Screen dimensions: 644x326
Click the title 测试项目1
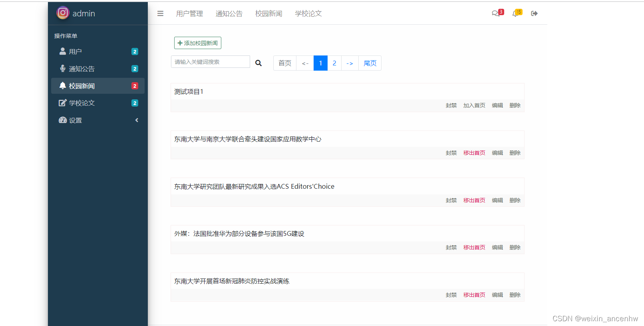tap(189, 92)
